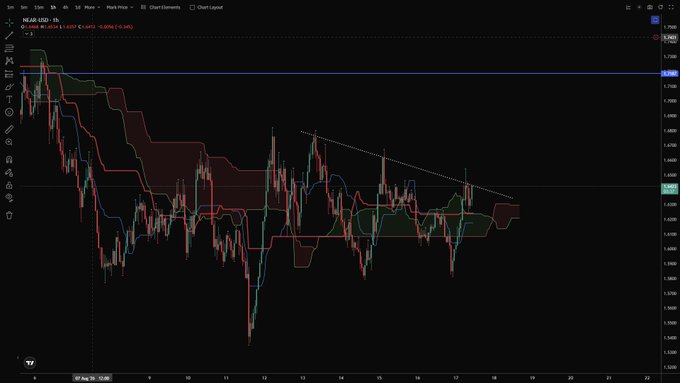Toggle lock all drawings
The image size is (680, 383).
9,185
